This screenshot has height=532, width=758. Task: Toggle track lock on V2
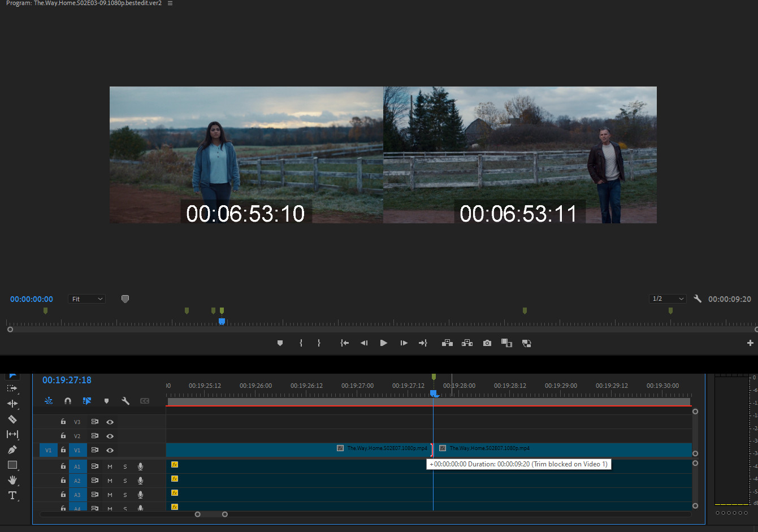(x=63, y=436)
